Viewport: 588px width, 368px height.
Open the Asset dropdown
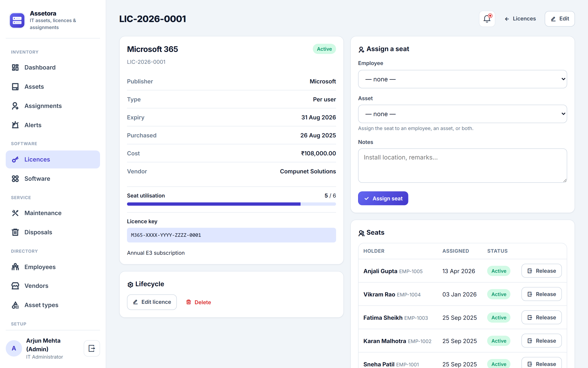pyautogui.click(x=462, y=114)
